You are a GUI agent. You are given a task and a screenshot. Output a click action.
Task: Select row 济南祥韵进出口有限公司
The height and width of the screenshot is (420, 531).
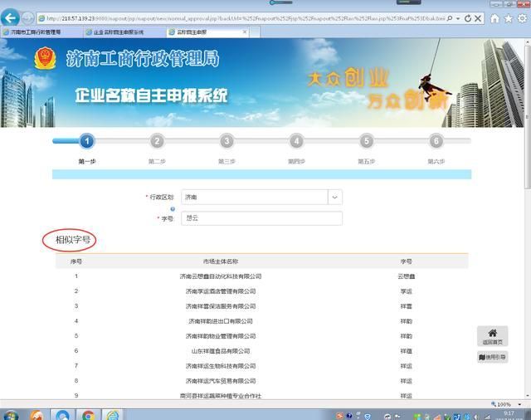click(x=262, y=321)
